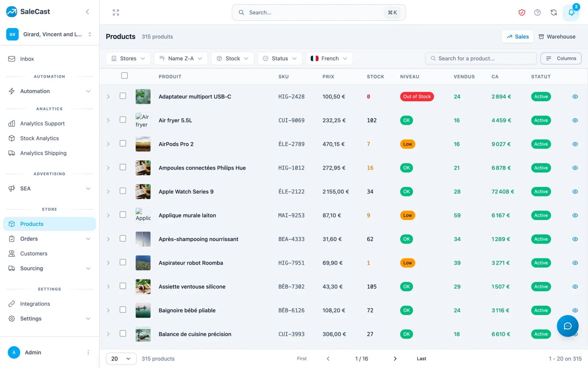Viewport: 588px width, 368px height.
Task: View Adaptateur multiport USB-C via eye icon
Action: [575, 97]
